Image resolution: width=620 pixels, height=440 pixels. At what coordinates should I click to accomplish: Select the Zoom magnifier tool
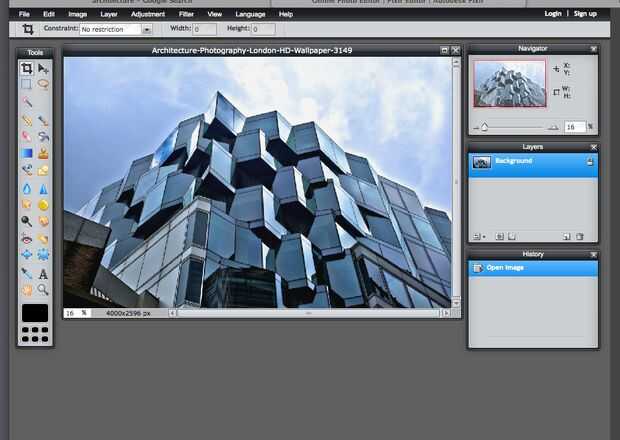click(x=43, y=290)
